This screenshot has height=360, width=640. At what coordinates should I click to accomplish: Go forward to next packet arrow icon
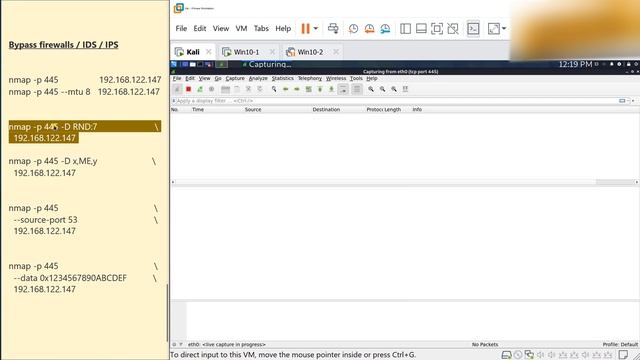click(297, 89)
